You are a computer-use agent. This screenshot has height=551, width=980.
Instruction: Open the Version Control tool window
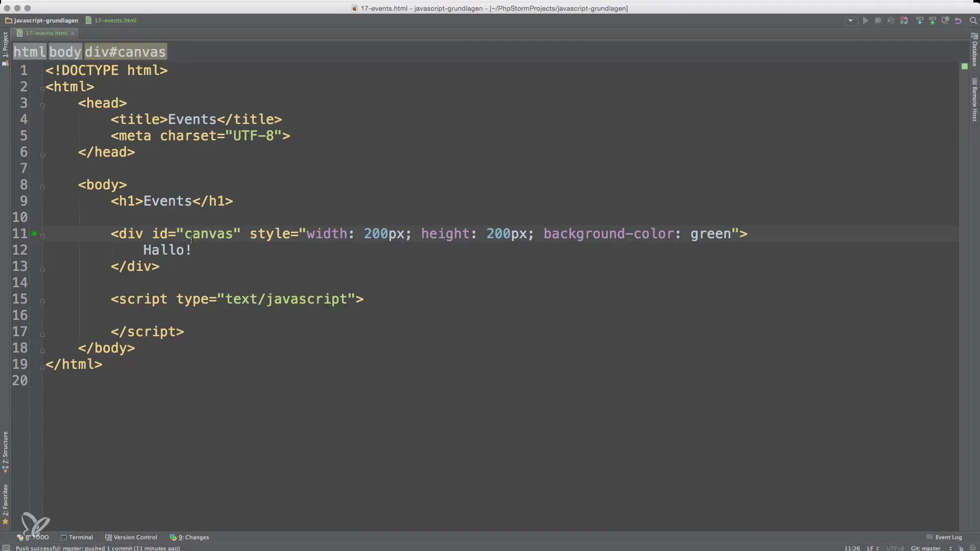[131, 537]
